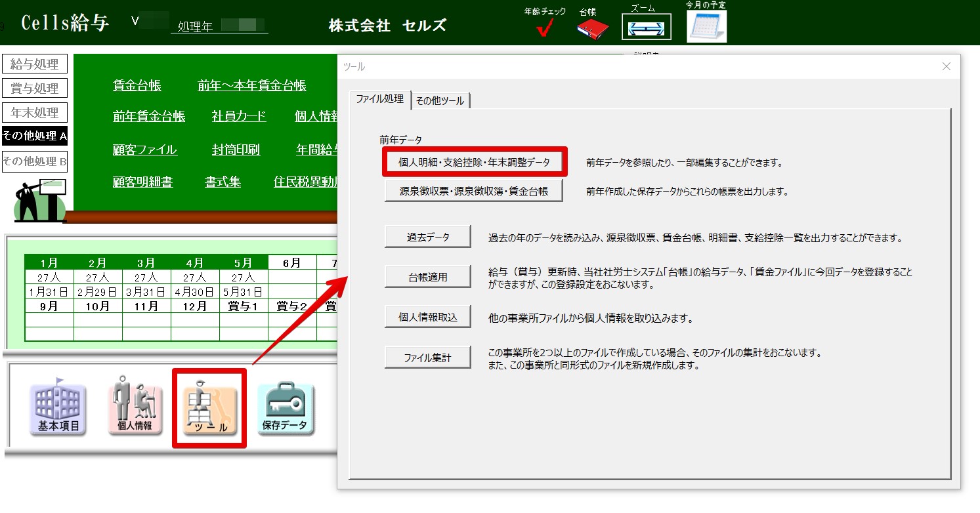Click the 年齢チェック red checkmark icon
The image size is (980, 513).
pos(544,28)
